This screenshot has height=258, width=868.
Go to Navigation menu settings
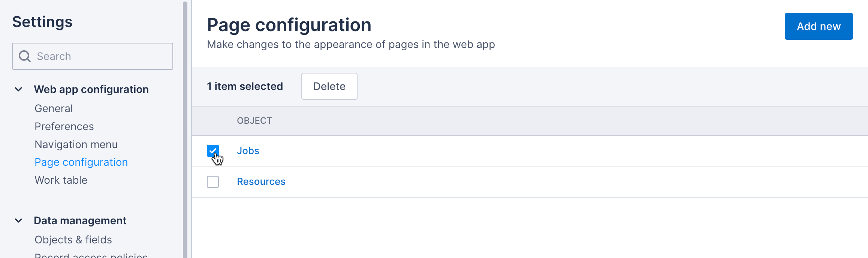[x=76, y=144]
